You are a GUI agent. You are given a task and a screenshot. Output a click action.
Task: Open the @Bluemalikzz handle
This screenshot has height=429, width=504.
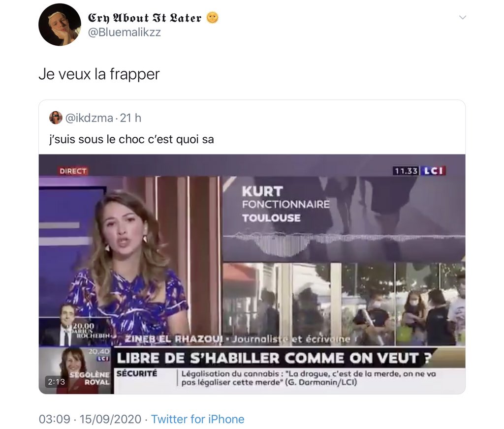124,32
